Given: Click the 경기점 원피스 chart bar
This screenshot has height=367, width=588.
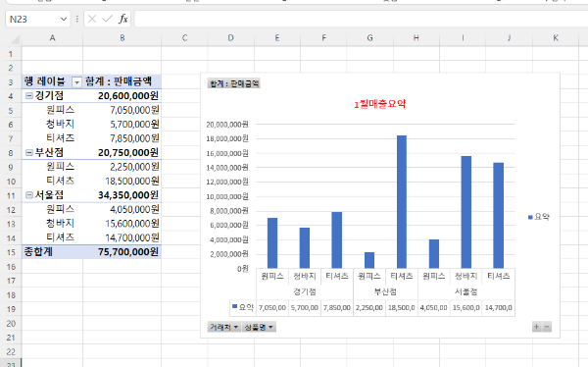Looking at the screenshot, I should point(272,243).
